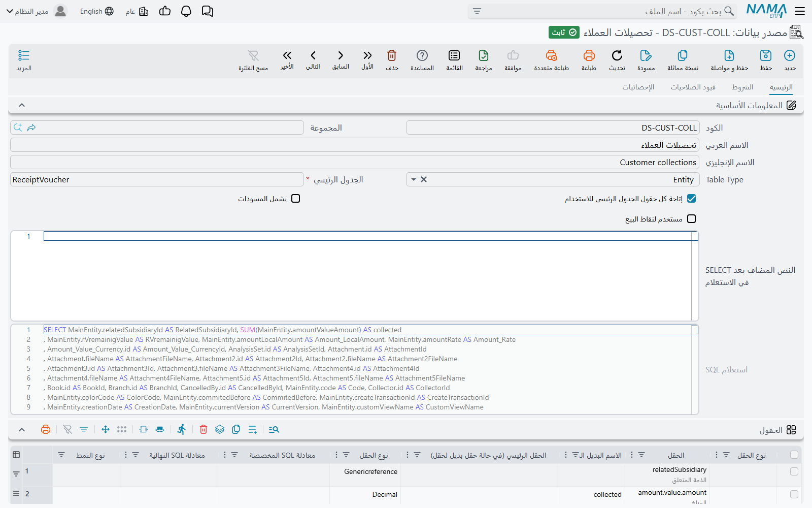This screenshot has width=812, height=508.
Task: Click حفظ و مواصلة (Save and continue) icon
Action: pyautogui.click(x=729, y=55)
